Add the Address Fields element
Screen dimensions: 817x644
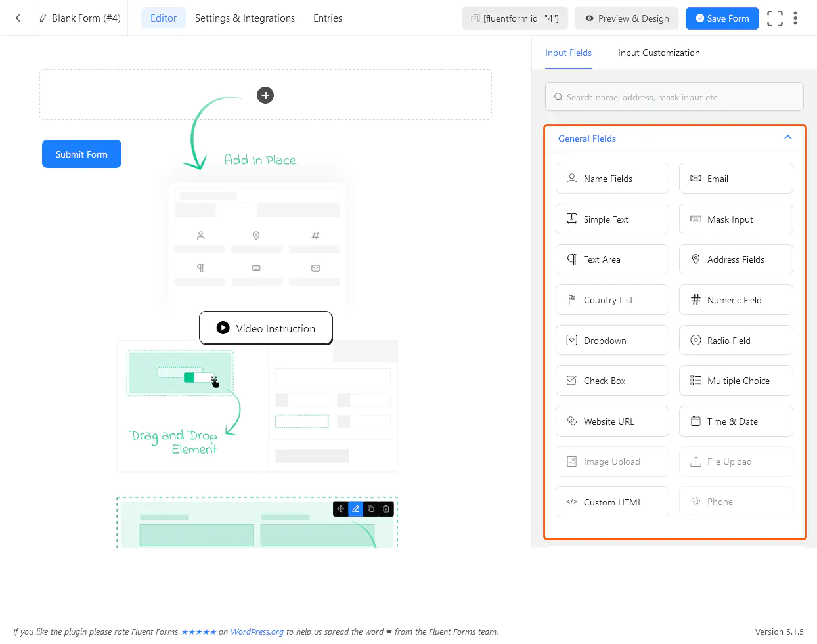736,260
